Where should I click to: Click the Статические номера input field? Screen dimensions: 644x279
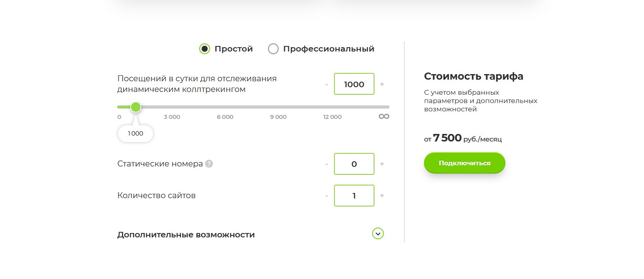coord(354,164)
